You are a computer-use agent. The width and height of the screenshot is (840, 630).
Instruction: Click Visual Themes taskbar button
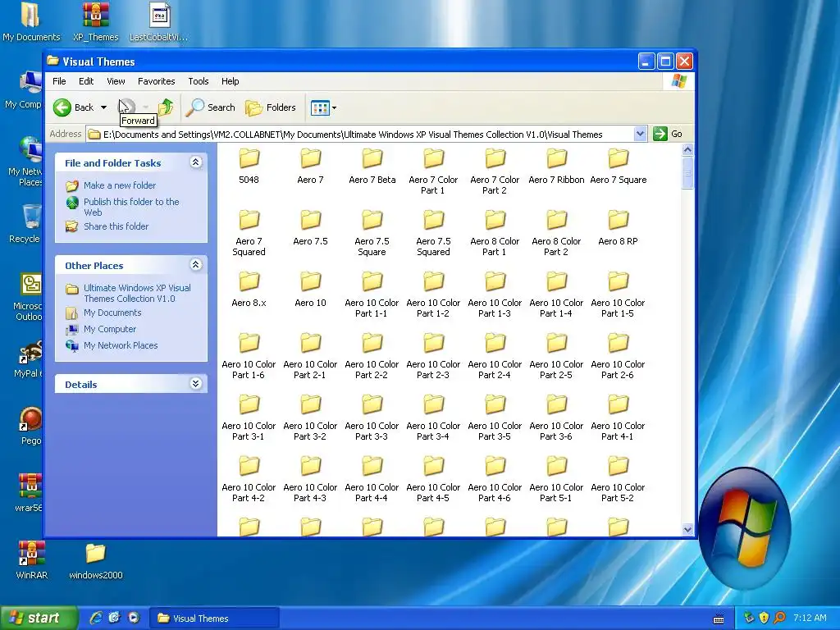[214, 619]
